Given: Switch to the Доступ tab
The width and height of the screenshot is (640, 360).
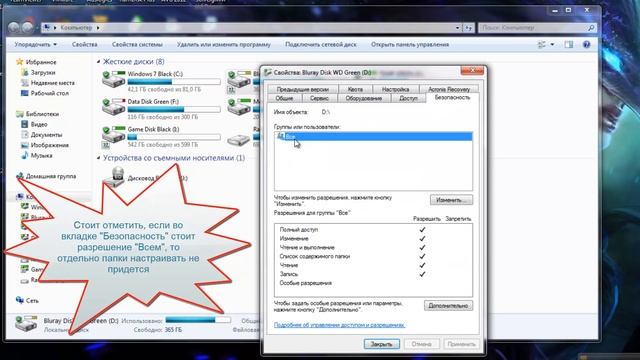Looking at the screenshot, I should coord(409,98).
